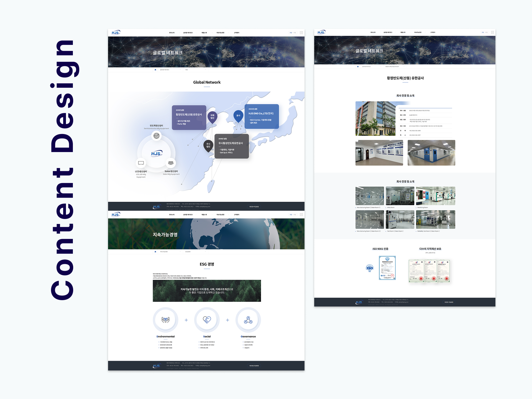Click the LCD생산설비 monitor icon

141,163
